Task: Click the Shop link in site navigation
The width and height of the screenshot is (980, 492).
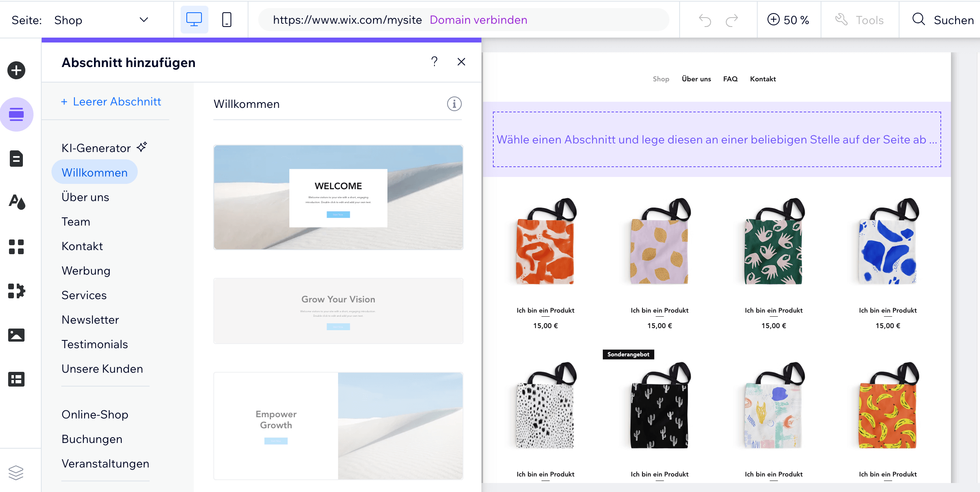Action: (661, 79)
